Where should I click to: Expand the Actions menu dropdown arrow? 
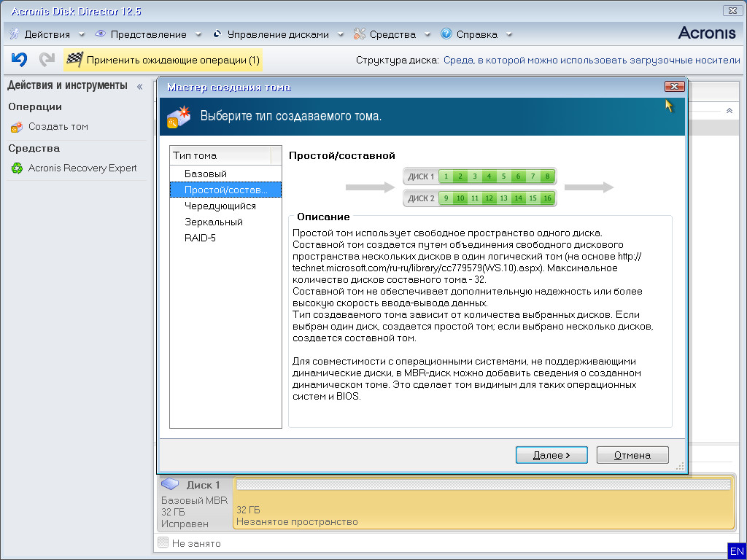pos(81,34)
